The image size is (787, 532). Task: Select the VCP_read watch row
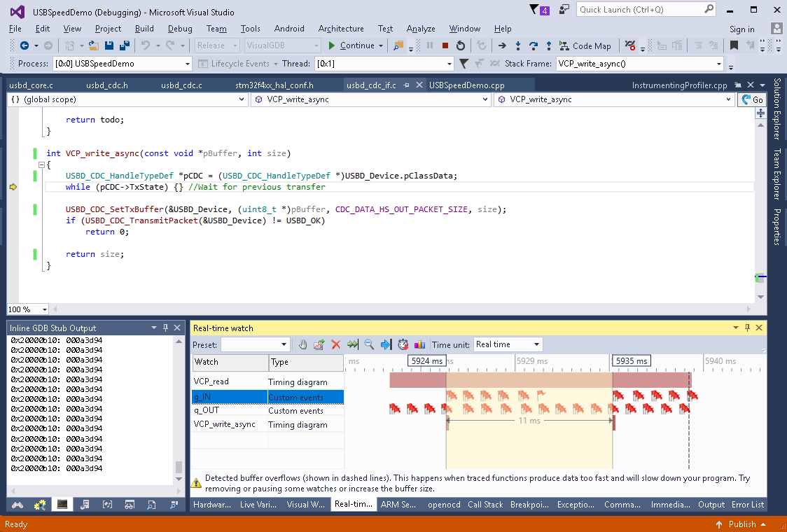[x=268, y=381]
